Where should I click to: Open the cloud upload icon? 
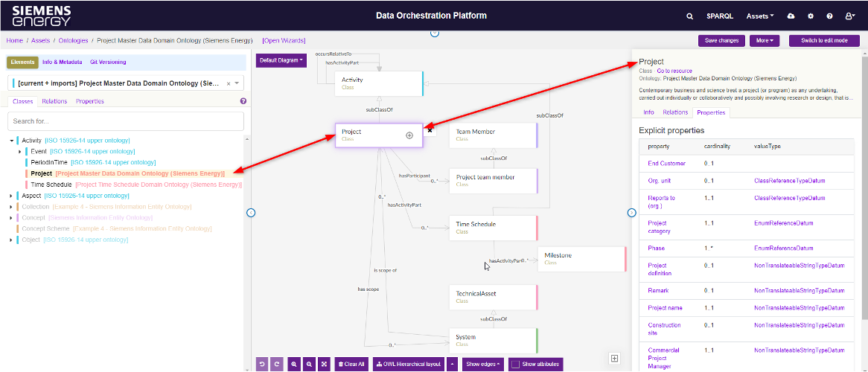[791, 16]
